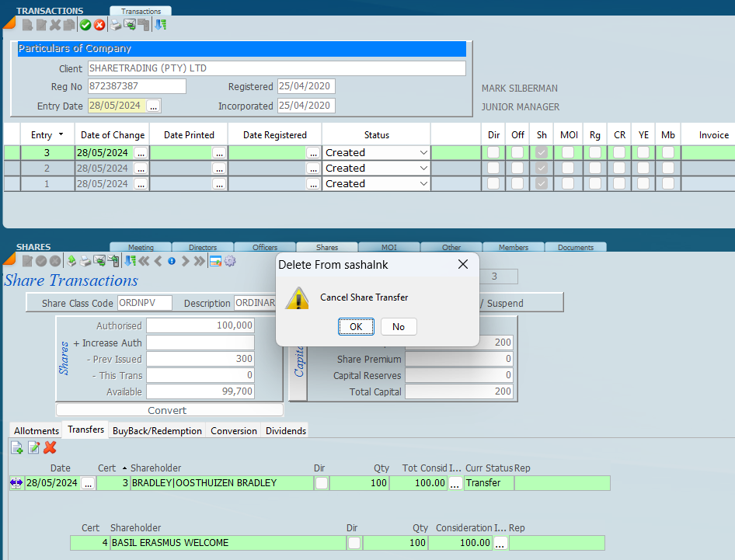This screenshot has height=560, width=735.
Task: Open the Status dropdown for entry 3
Action: click(423, 153)
